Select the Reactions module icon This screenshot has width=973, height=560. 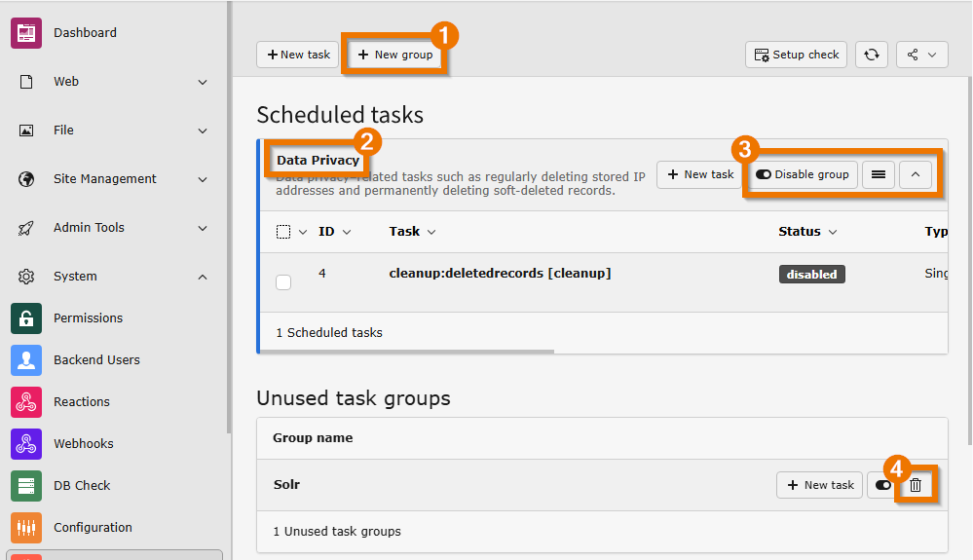(26, 402)
